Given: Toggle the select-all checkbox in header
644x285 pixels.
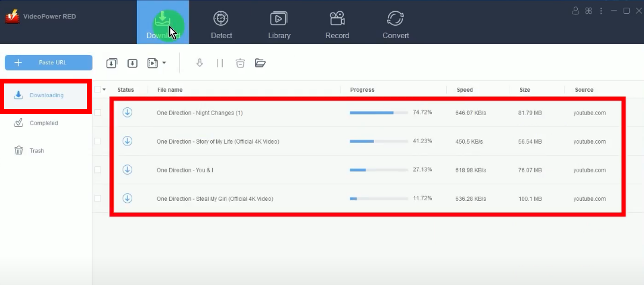Looking at the screenshot, I should (97, 89).
